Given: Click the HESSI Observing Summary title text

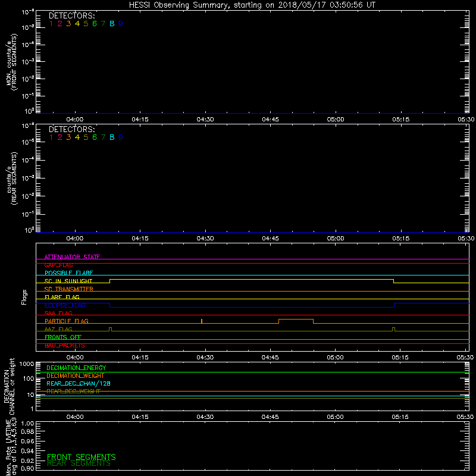Looking at the screenshot, I should pos(252,5).
